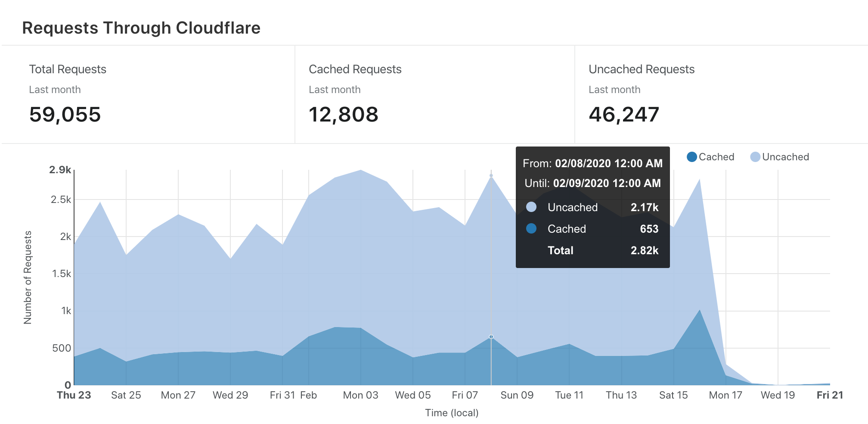Click the Fri 31 x-axis label
Screen dimensions: 868x424
pos(282,395)
